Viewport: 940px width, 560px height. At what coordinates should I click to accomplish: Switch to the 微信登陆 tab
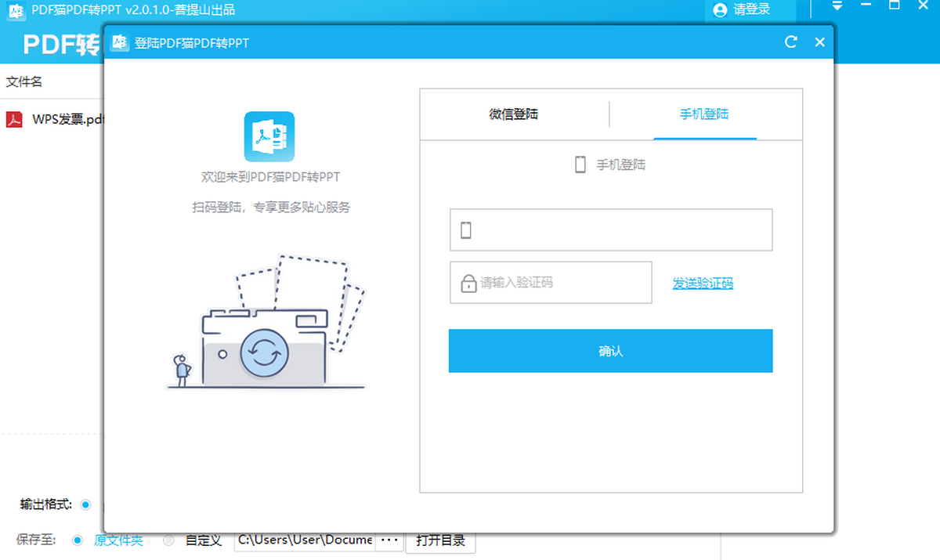[514, 114]
